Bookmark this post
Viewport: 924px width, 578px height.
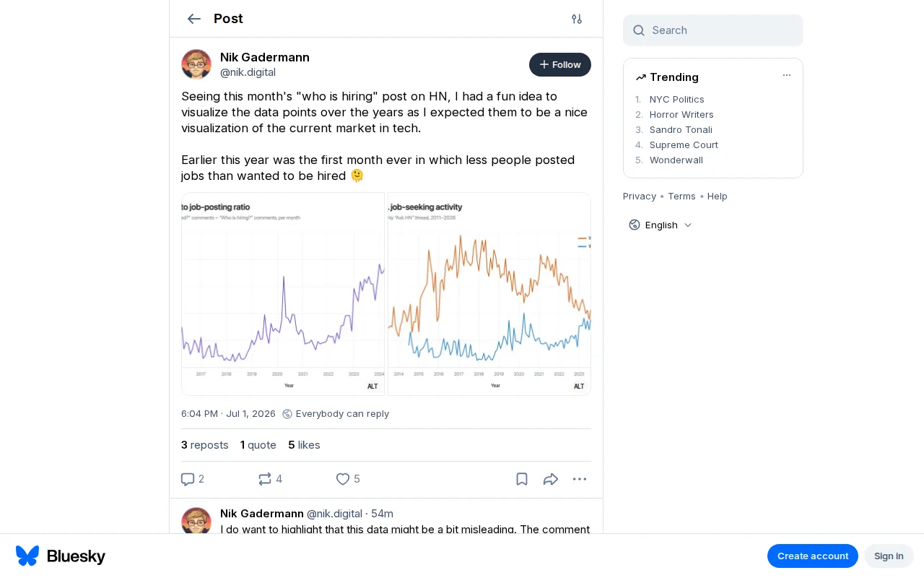pos(522,479)
